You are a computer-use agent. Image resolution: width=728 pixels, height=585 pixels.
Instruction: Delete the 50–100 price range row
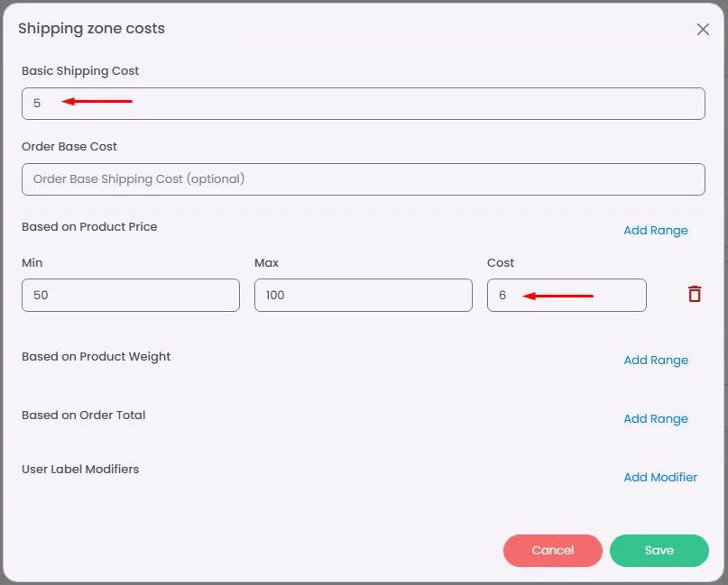(x=695, y=294)
